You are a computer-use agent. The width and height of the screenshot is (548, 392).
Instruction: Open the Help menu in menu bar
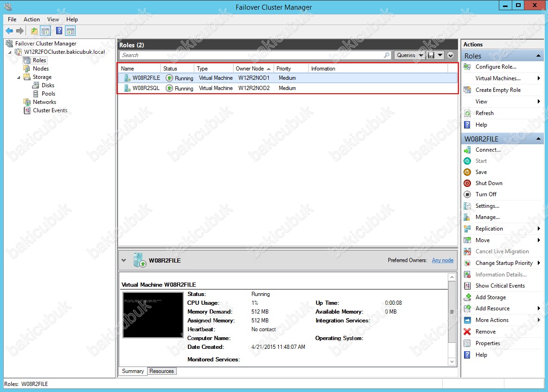click(72, 19)
